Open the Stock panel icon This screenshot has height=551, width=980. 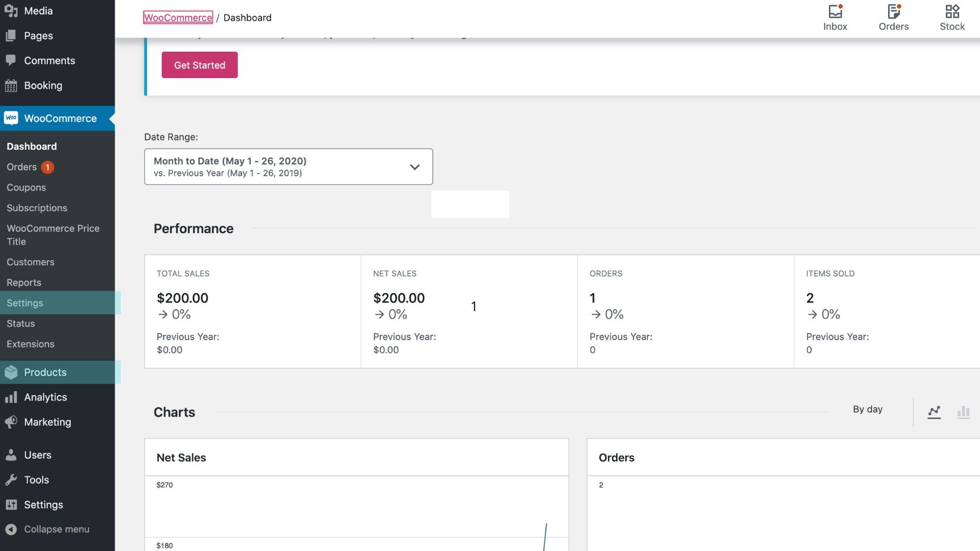[952, 11]
